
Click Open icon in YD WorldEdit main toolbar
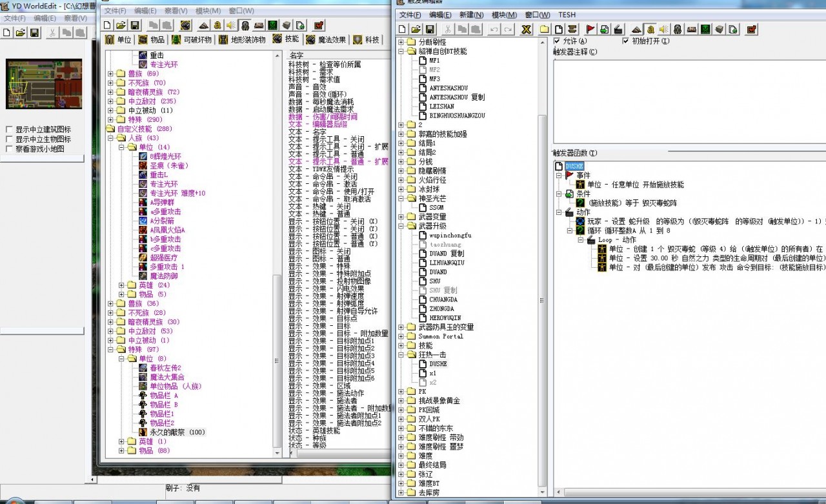point(21,32)
